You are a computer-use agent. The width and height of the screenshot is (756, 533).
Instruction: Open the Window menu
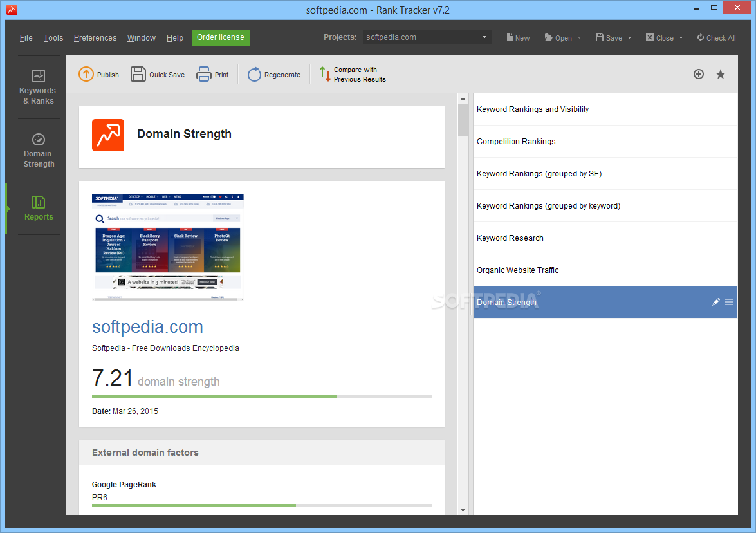pyautogui.click(x=142, y=37)
